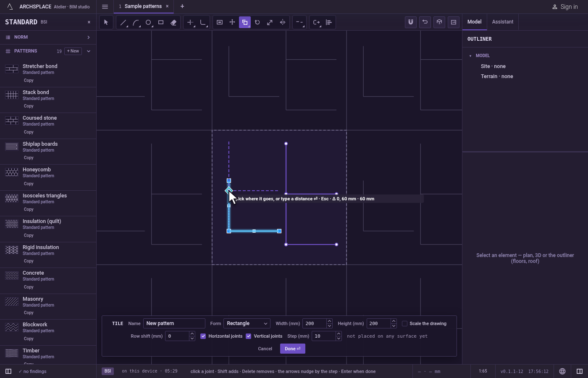This screenshot has height=378, width=588.
Task: Open the globe language icon in status bar
Action: pyautogui.click(x=562, y=371)
